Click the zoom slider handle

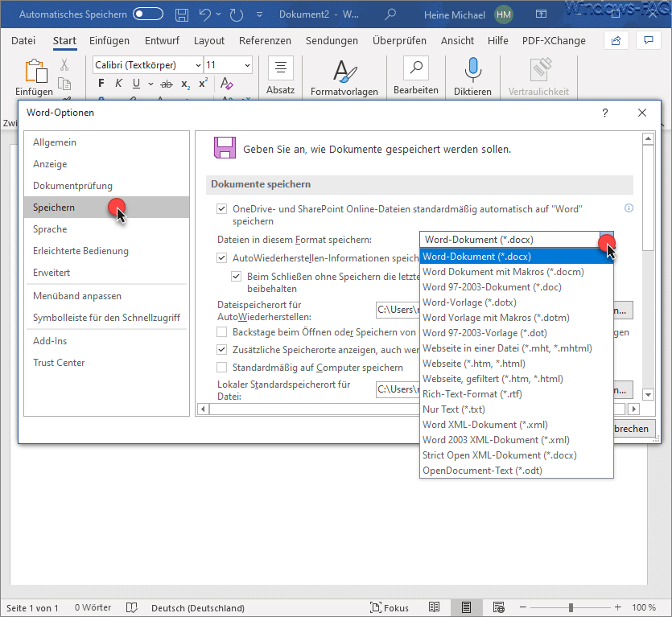click(x=571, y=607)
